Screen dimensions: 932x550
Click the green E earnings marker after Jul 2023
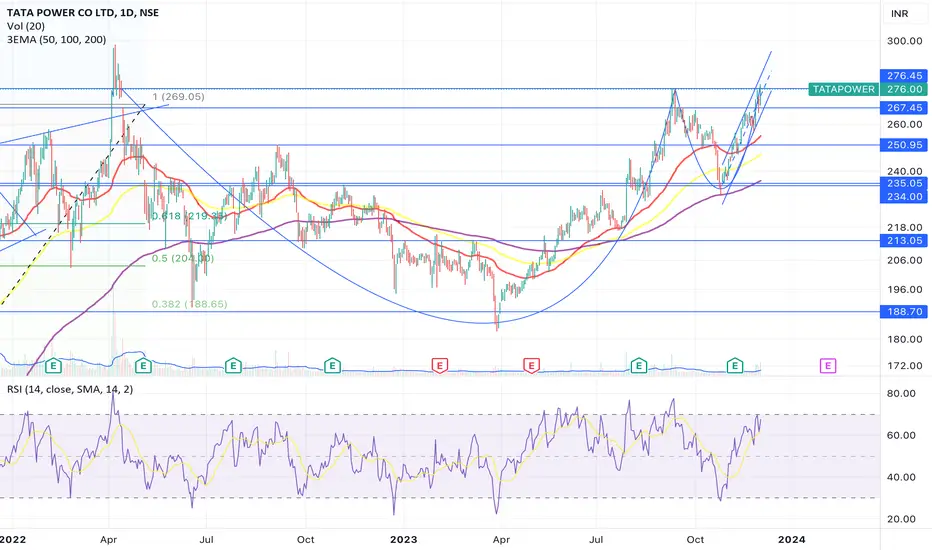[639, 365]
